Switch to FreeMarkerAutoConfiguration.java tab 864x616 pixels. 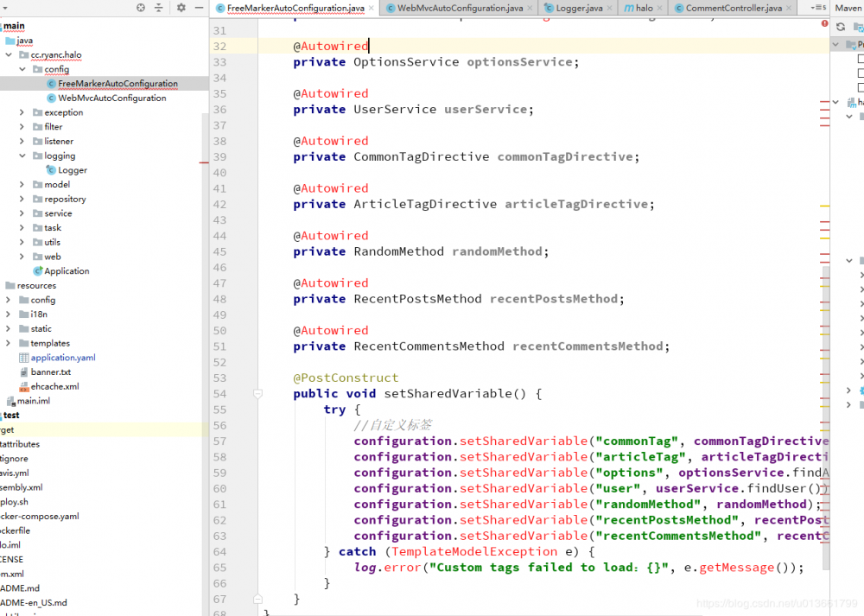point(295,9)
